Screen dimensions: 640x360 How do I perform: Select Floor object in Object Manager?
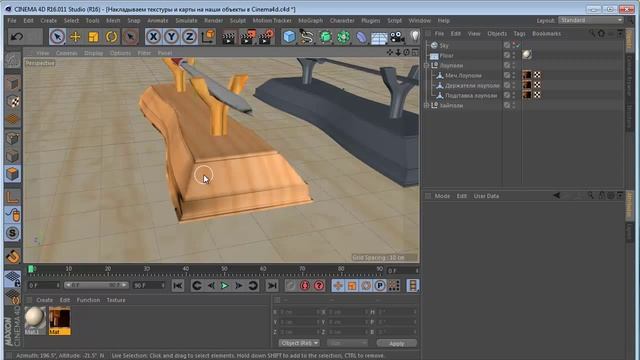[447, 56]
